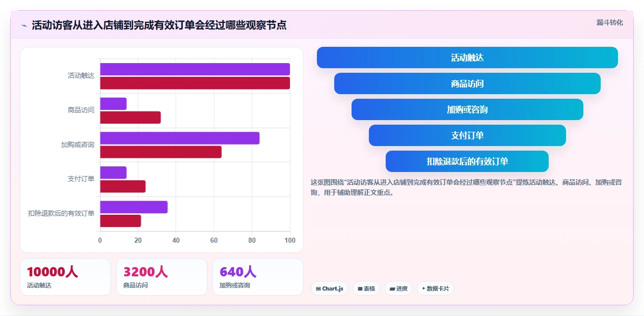The height and width of the screenshot is (316, 644).
Task: Select the red bar for 扣除退款后的有效订单
Action: 121,221
